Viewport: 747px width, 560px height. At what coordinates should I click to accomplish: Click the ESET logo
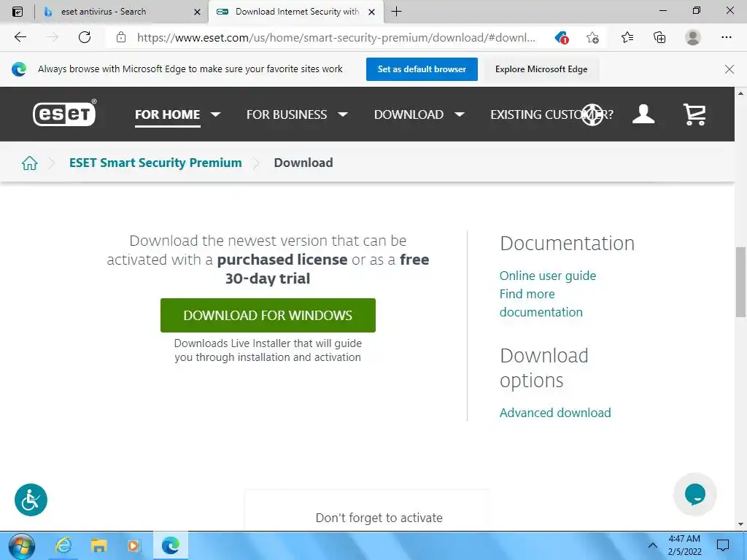[64, 113]
